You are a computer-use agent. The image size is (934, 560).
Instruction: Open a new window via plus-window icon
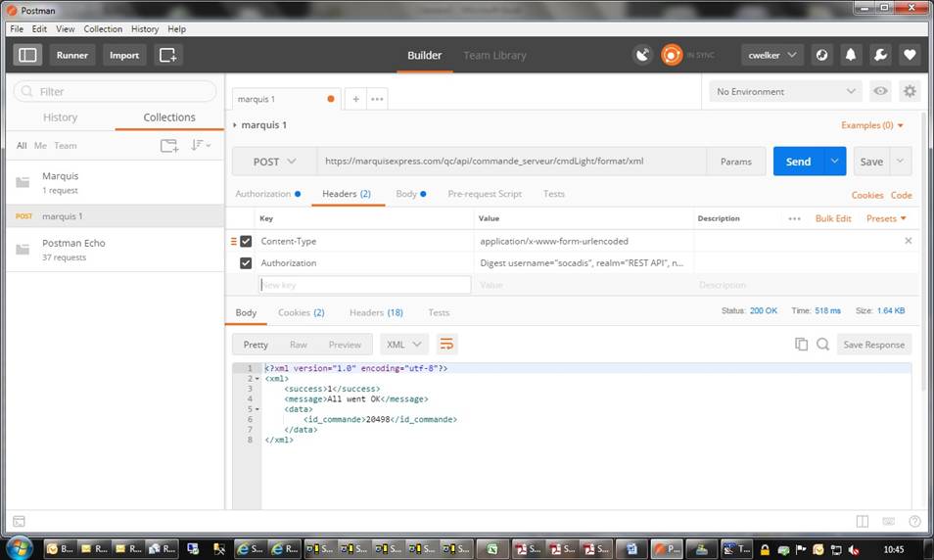[168, 55]
